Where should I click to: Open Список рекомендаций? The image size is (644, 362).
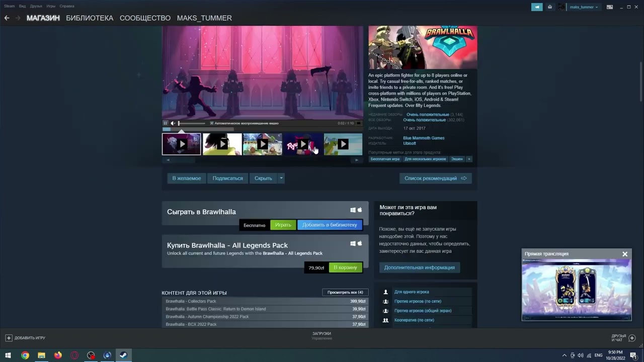(x=436, y=178)
